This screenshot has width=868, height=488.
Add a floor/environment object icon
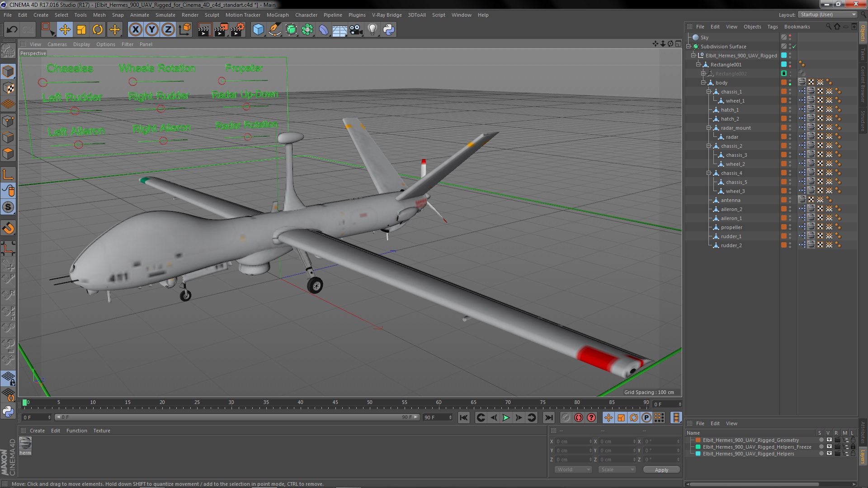click(x=340, y=30)
